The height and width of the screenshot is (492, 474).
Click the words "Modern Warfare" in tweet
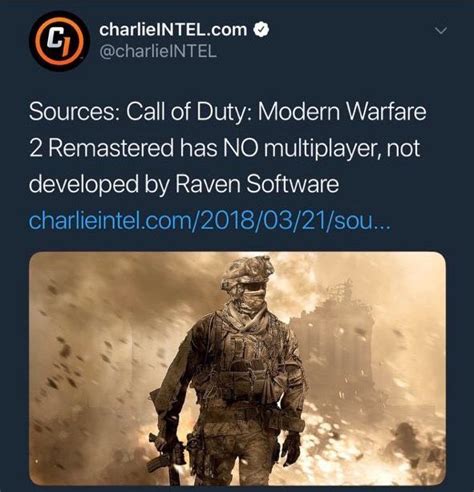tap(342, 112)
